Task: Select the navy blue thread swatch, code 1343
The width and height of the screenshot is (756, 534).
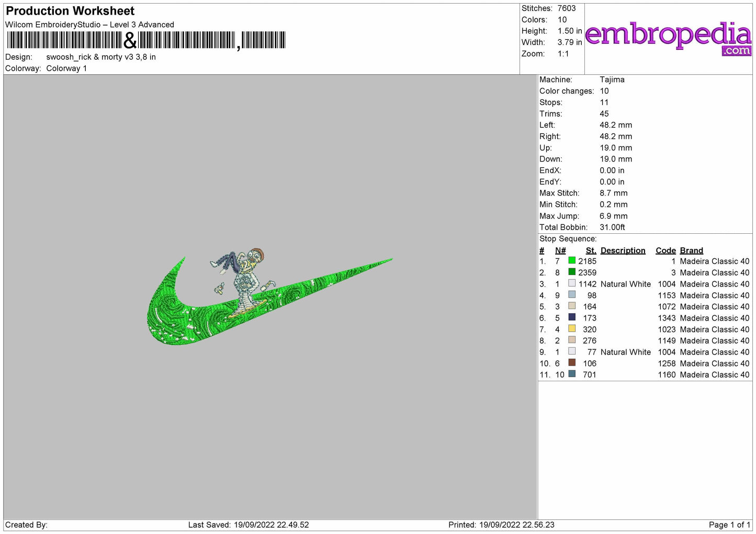Action: 572,317
